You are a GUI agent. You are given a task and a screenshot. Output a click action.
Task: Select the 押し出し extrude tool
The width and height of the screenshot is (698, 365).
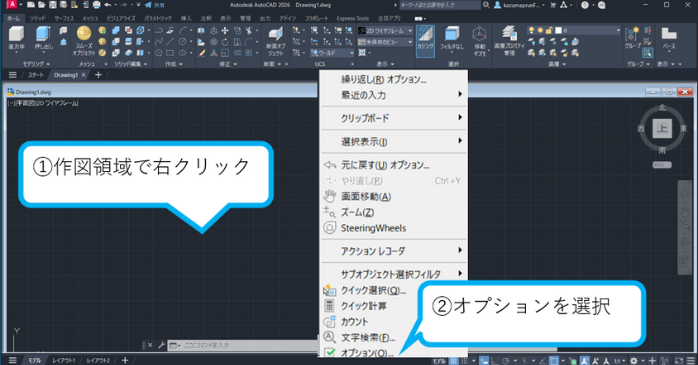[x=43, y=38]
